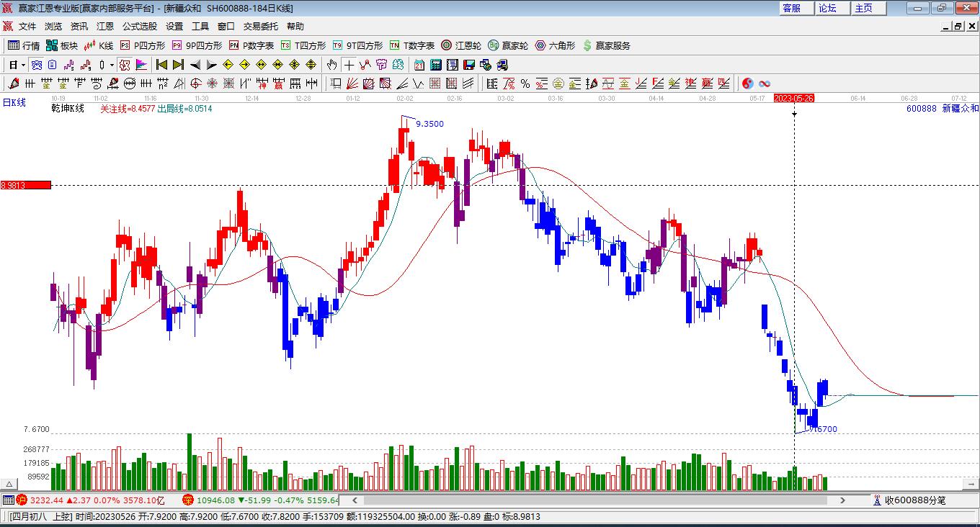This screenshot has height=527, width=980.
Task: Open the 六角形 hexagon tool
Action: pyautogui.click(x=555, y=45)
